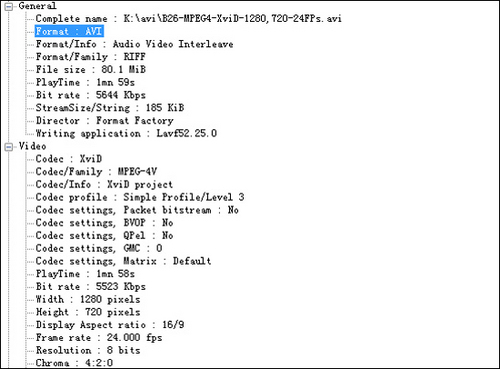Click Codec profile Simple Profile/Level 3

tap(140, 197)
